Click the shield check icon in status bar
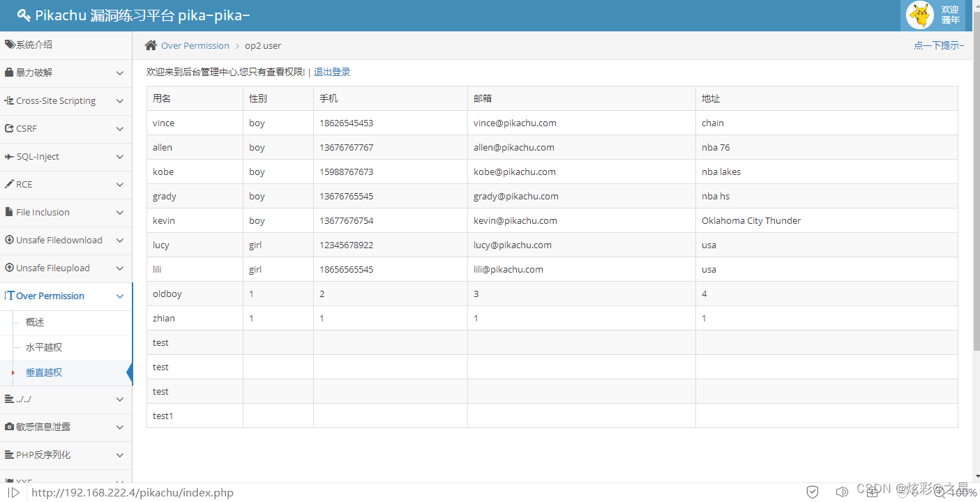Image resolution: width=980 pixels, height=502 pixels. pos(813,492)
